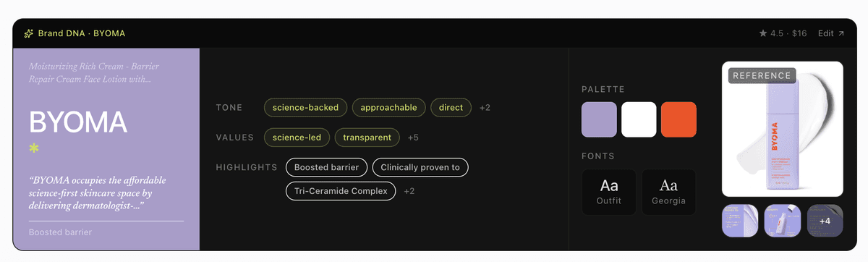The image size is (868, 262).
Task: Select the approachable tone tag
Action: 390,108
